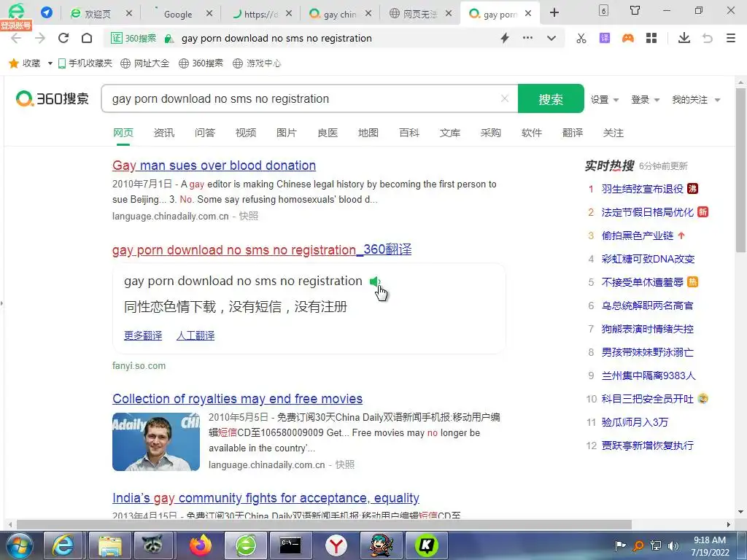Click the blue telegram-like icon beside browser logo
This screenshot has width=747, height=560.
[x=47, y=12]
